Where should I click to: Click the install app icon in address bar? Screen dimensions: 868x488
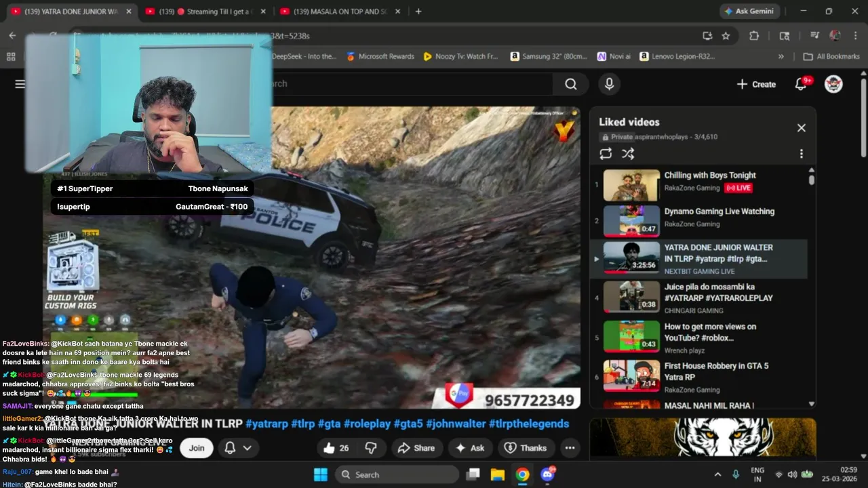707,36
